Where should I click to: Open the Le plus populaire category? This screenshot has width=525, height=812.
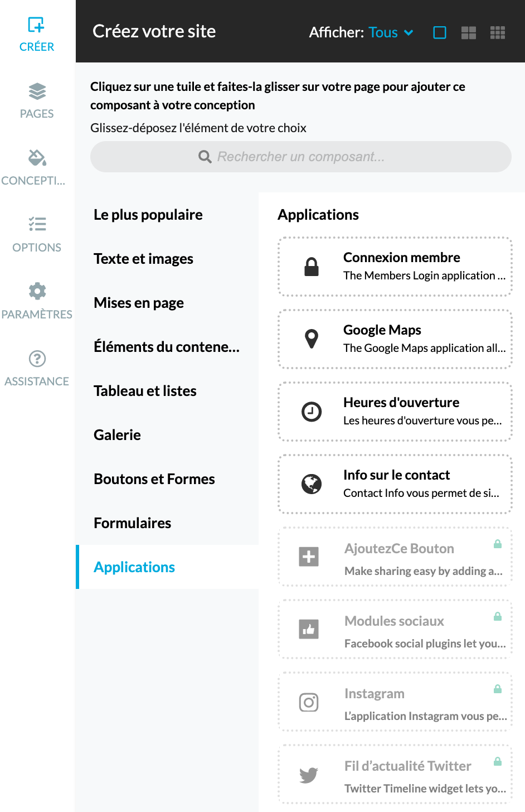pos(148,215)
